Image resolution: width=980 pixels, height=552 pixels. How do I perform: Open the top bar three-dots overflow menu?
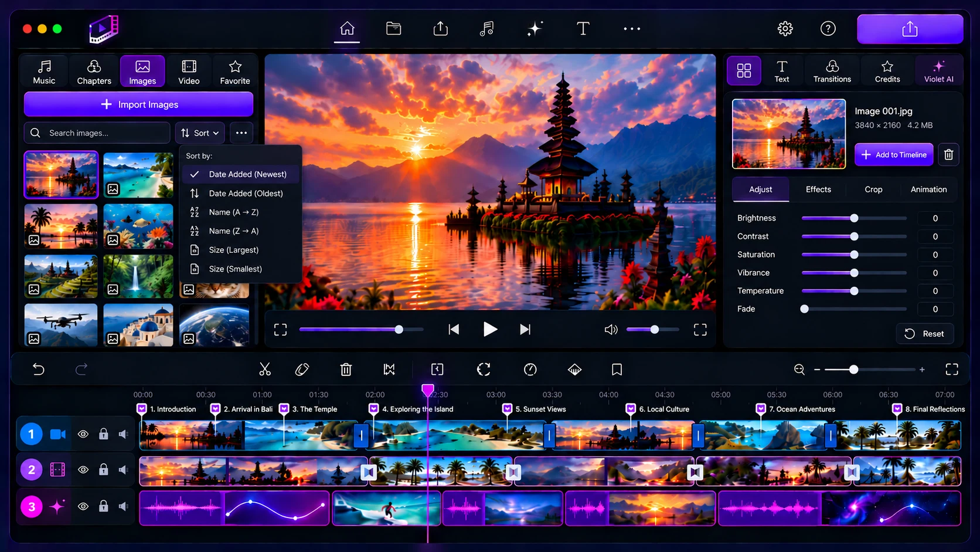632,28
